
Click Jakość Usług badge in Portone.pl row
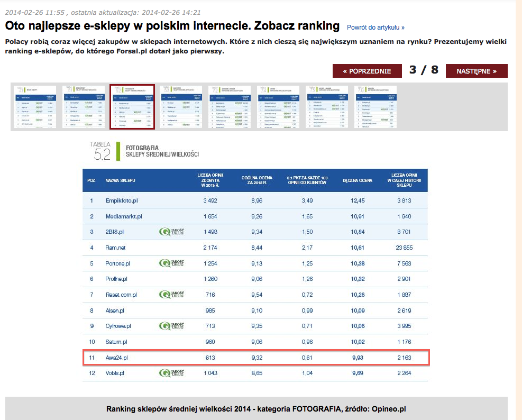[171, 263]
